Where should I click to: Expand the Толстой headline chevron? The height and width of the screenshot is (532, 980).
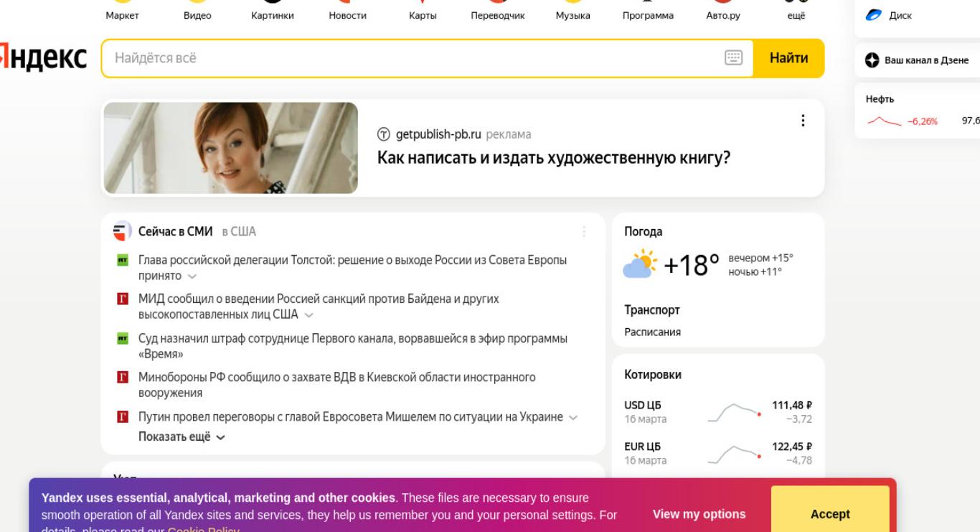pos(192,276)
